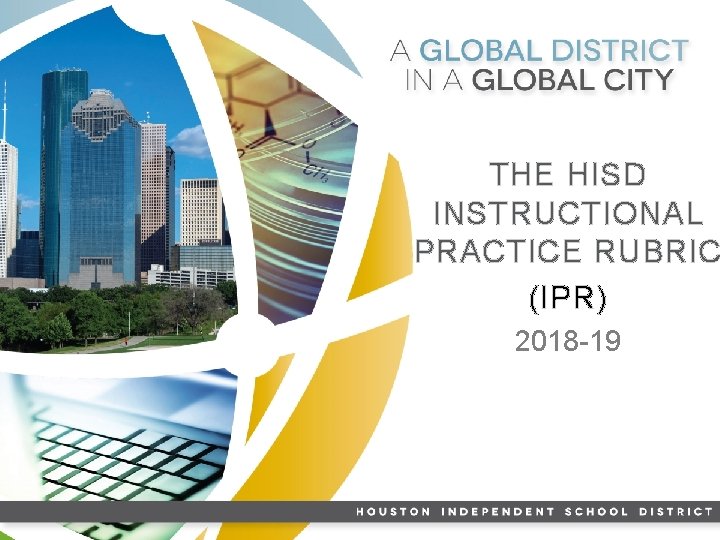Click the 'A GLOBAL DISTRICT' heading line
The width and height of the screenshot is (720, 540).
pyautogui.click(x=540, y=51)
